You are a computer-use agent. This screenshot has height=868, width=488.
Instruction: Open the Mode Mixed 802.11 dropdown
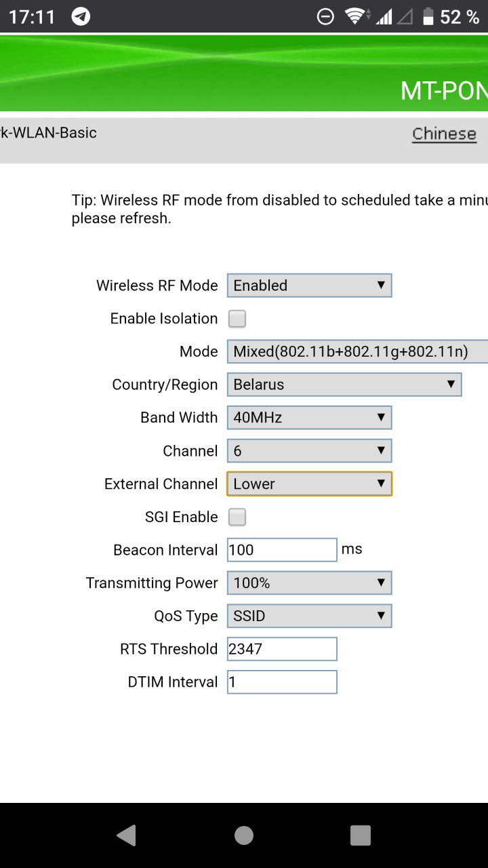(357, 351)
